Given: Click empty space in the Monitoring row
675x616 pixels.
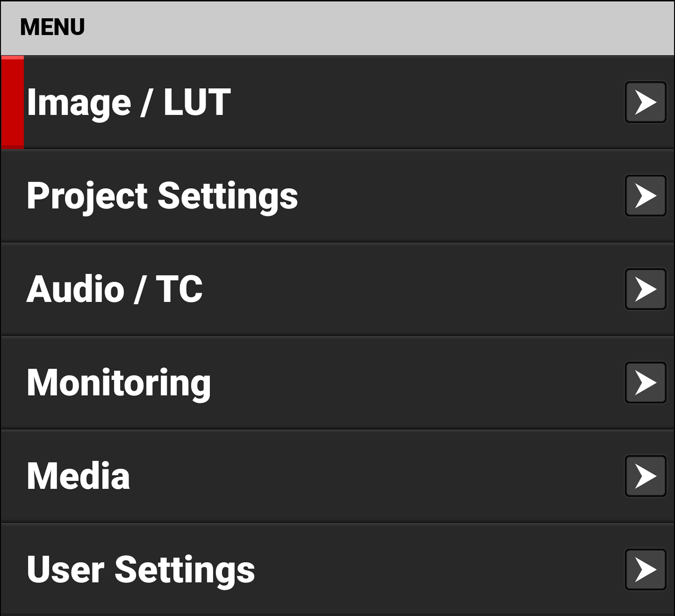Looking at the screenshot, I should tap(405, 383).
